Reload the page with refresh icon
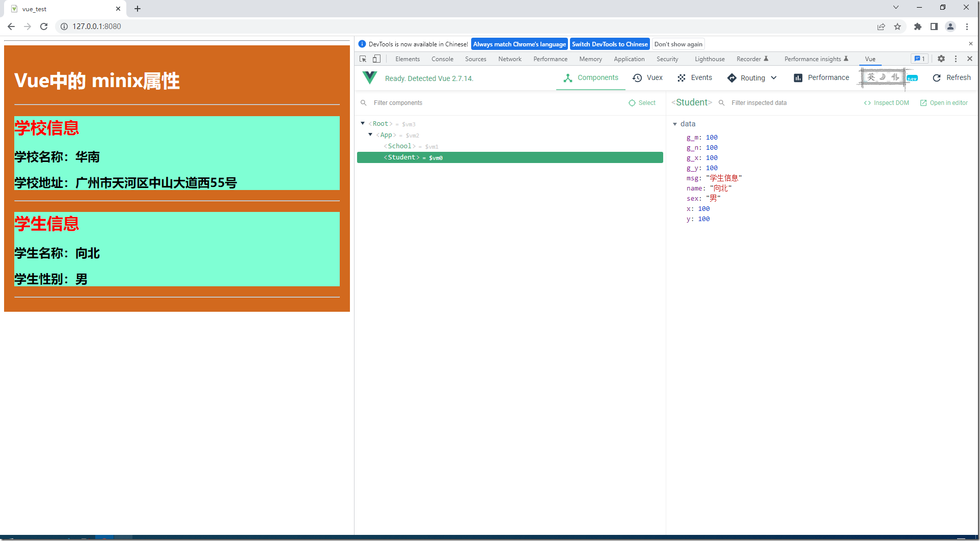Viewport: 980px width, 541px height. [x=44, y=26]
